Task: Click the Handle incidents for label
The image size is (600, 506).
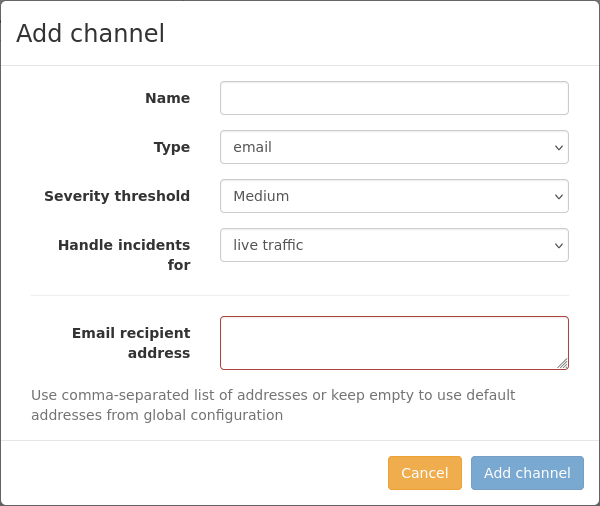Action: click(x=124, y=255)
